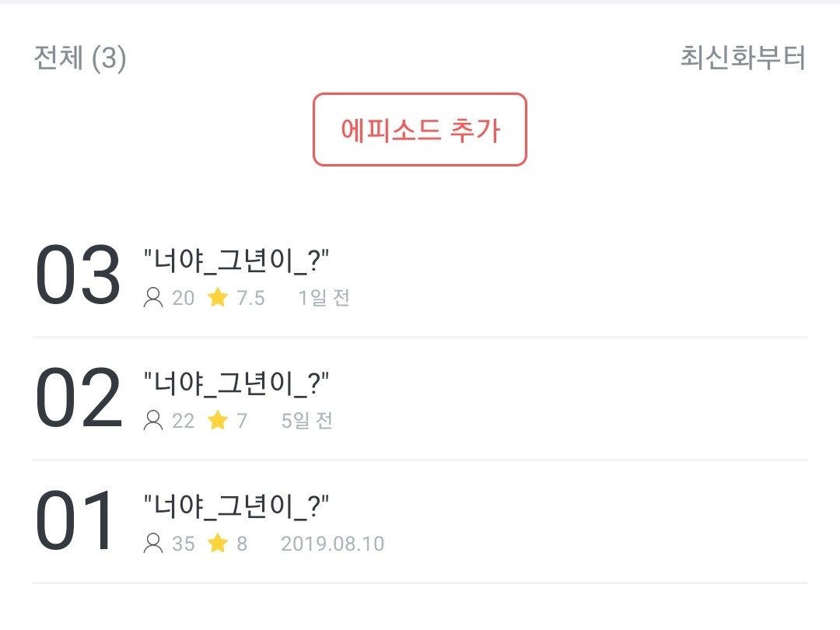Click the reader count 35 on episode 01
The height and width of the screenshot is (630, 840).
[184, 544]
